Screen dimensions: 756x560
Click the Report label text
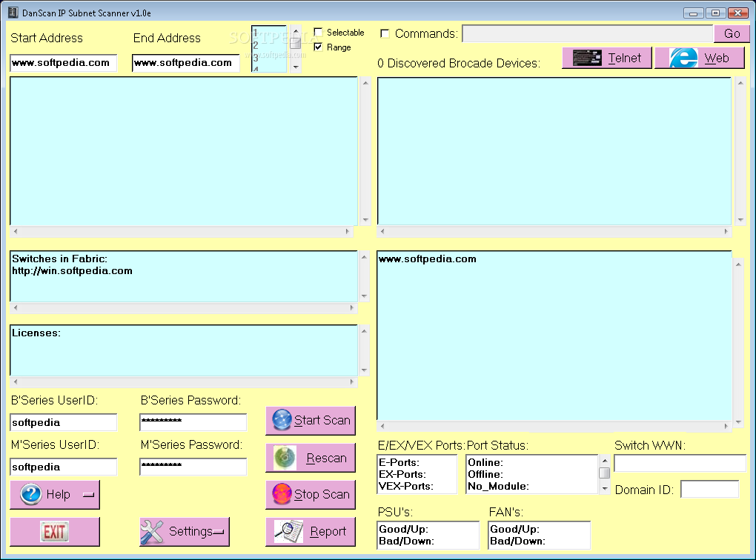point(328,532)
